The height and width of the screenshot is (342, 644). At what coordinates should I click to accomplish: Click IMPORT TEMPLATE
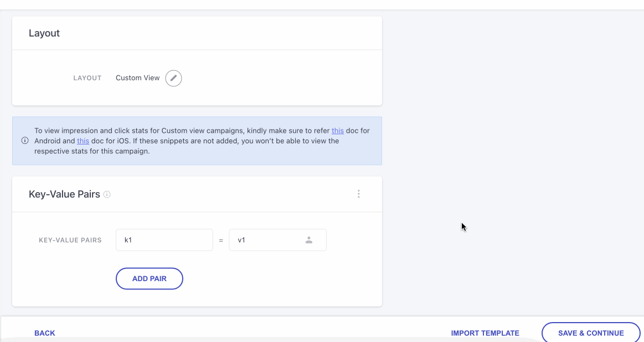pos(485,333)
